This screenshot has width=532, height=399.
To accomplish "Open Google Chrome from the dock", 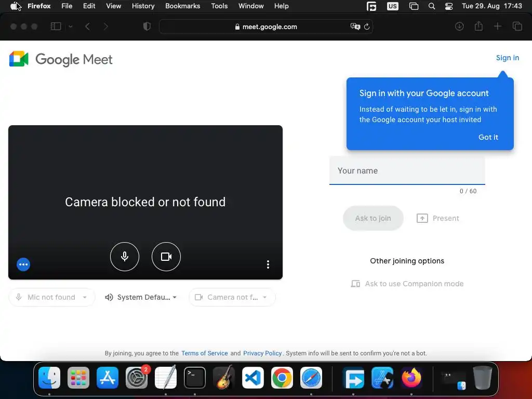I will point(282,377).
